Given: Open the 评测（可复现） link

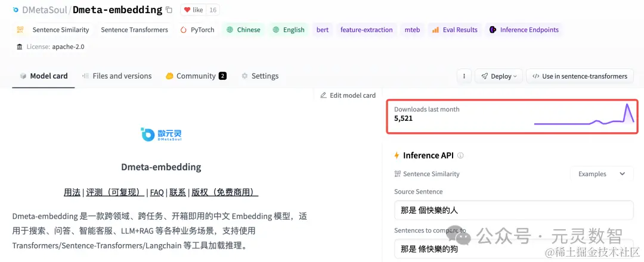Looking at the screenshot, I should pyautogui.click(x=115, y=192).
